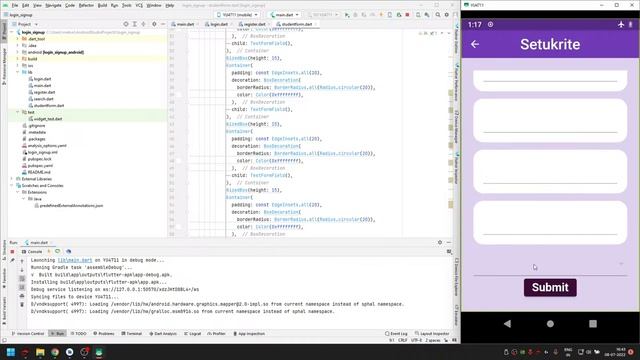Select the Console tab in Run panel
The height and width of the screenshot is (360, 640).
coord(32,251)
